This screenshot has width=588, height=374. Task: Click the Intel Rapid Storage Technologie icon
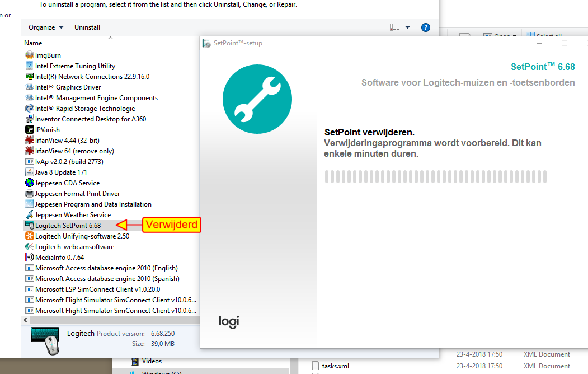29,109
